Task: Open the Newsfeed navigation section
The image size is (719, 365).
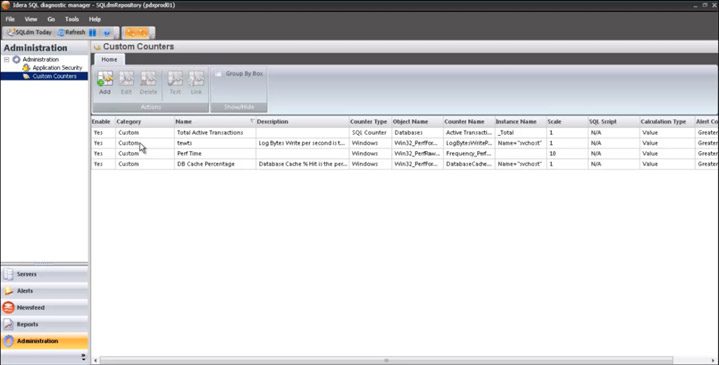Action: [x=44, y=308]
